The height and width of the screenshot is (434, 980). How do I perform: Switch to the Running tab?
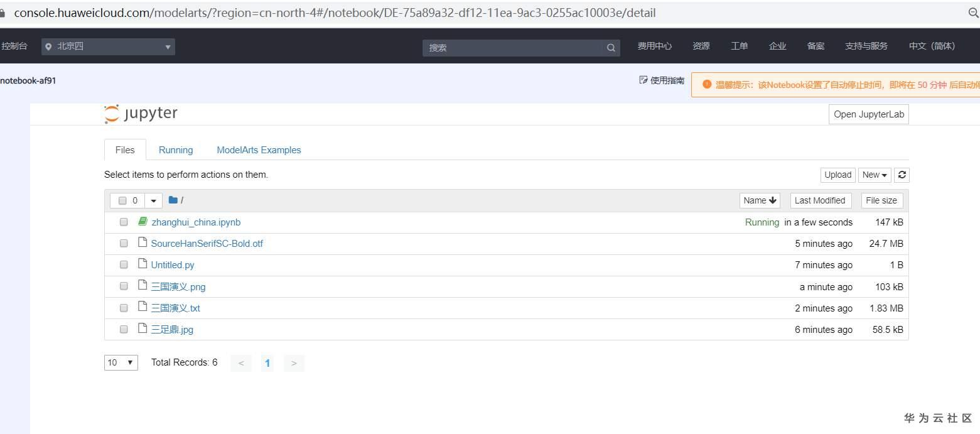coord(176,149)
